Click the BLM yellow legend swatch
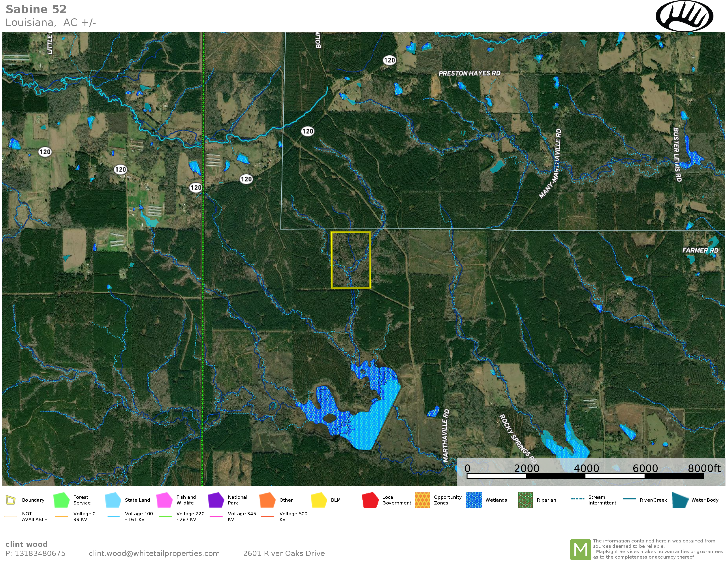Viewport: 728px width, 563px height. (319, 500)
